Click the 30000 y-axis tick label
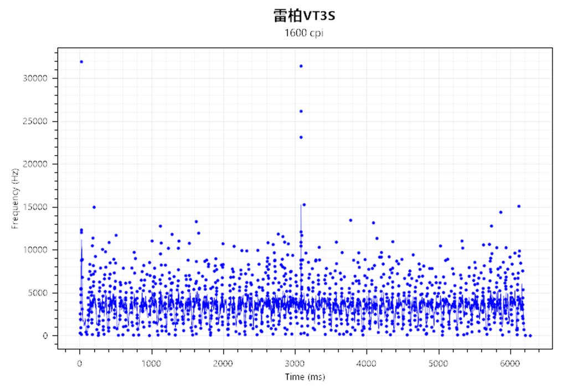 pyautogui.click(x=35, y=79)
